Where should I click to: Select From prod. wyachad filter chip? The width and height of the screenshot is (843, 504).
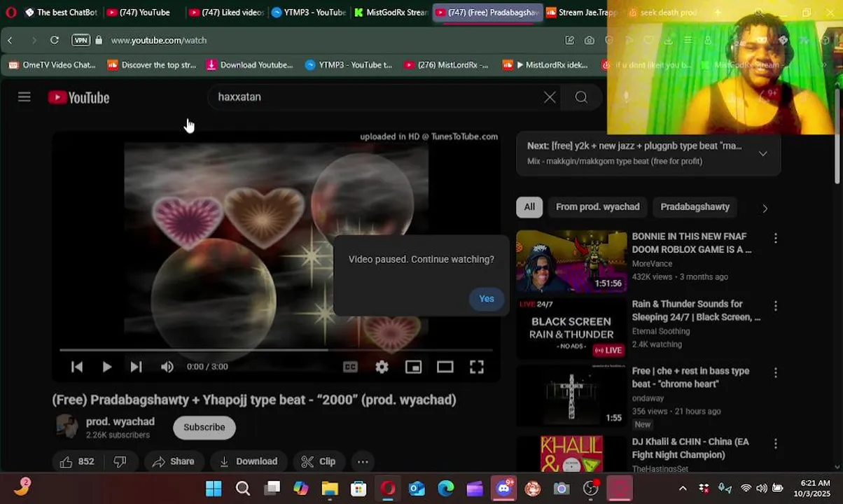click(x=598, y=207)
